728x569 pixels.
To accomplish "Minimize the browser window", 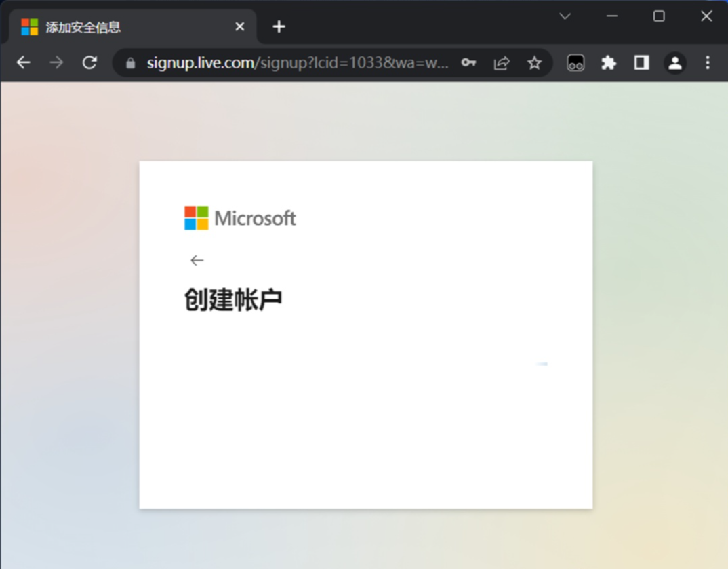I will 612,16.
